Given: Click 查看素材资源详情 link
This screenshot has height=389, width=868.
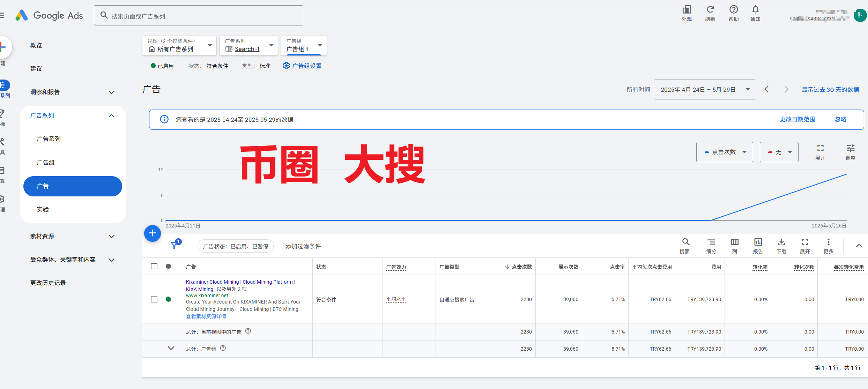Looking at the screenshot, I should [x=206, y=316].
